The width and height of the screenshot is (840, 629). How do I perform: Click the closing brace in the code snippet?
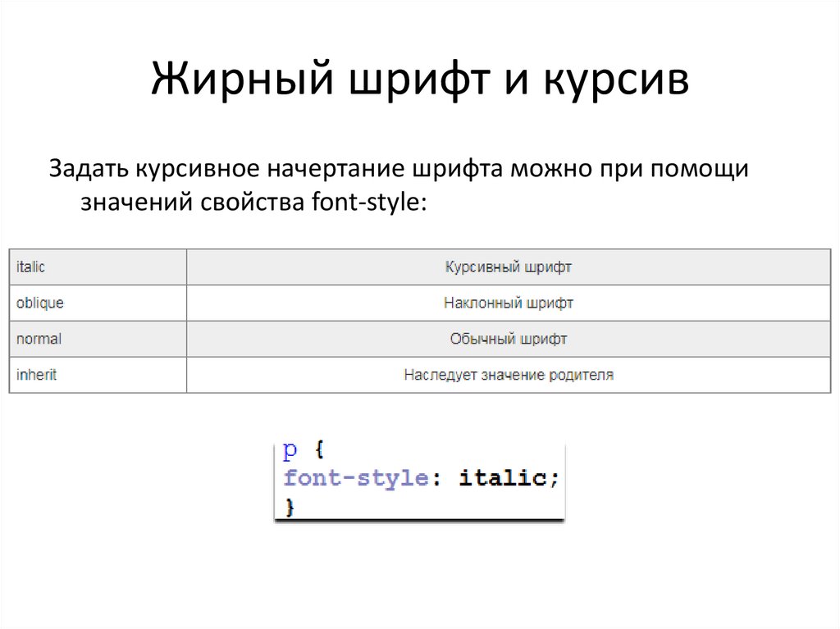click(x=290, y=506)
